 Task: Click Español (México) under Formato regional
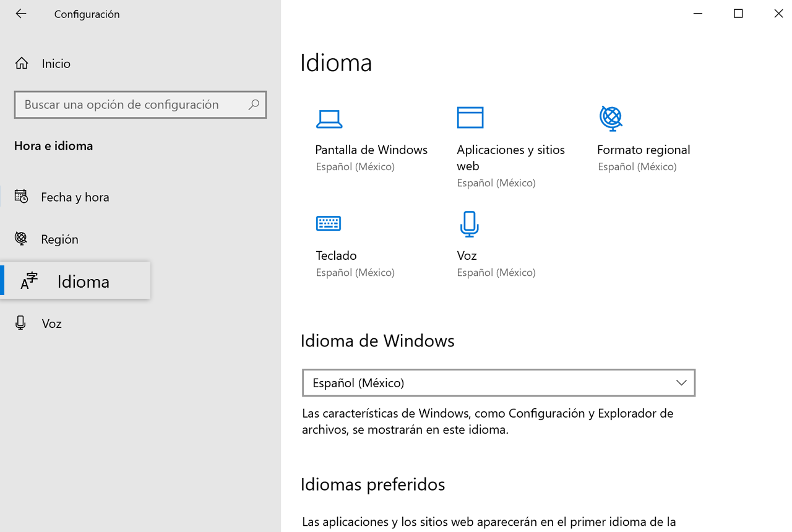637,166
